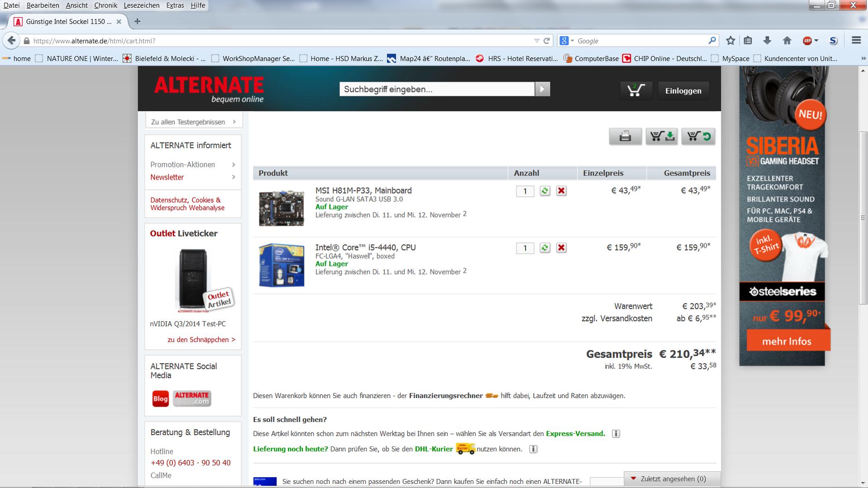Open Adblock Plus toolbar icon

(x=807, y=41)
